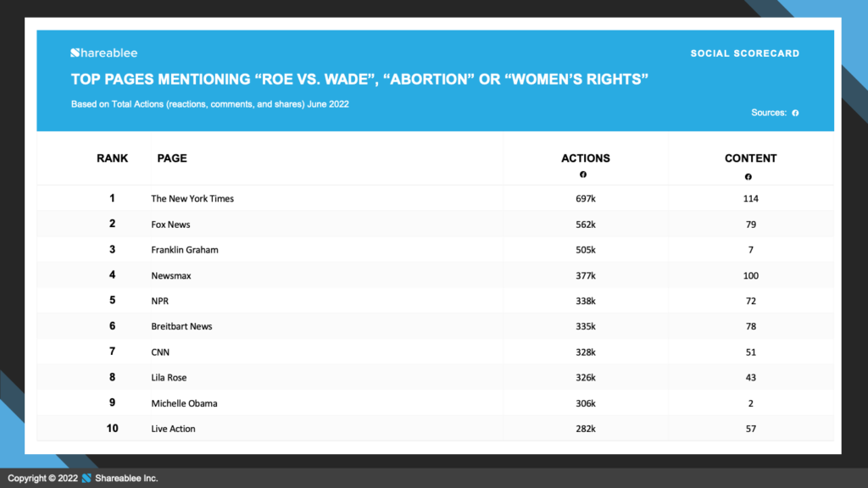Click the Lila Rose page name

(169, 377)
